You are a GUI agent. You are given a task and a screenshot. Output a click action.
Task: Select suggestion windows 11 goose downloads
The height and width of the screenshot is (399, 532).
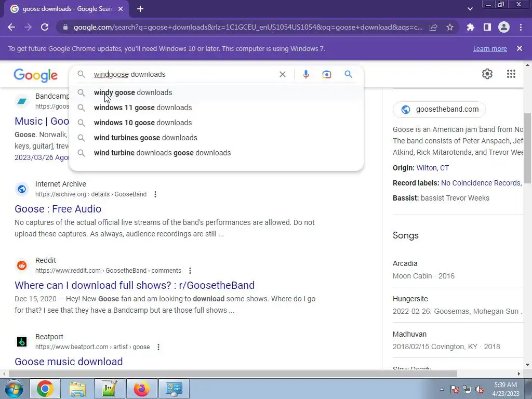coord(216,108)
